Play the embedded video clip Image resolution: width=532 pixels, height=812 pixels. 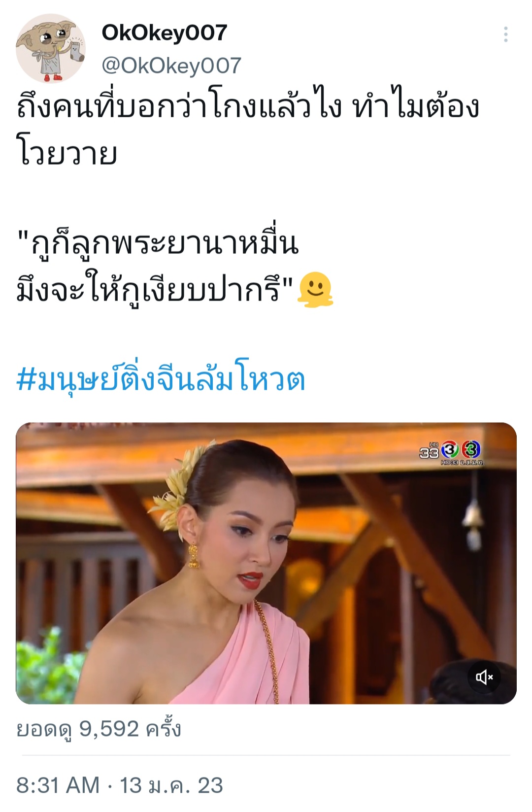[x=266, y=563]
